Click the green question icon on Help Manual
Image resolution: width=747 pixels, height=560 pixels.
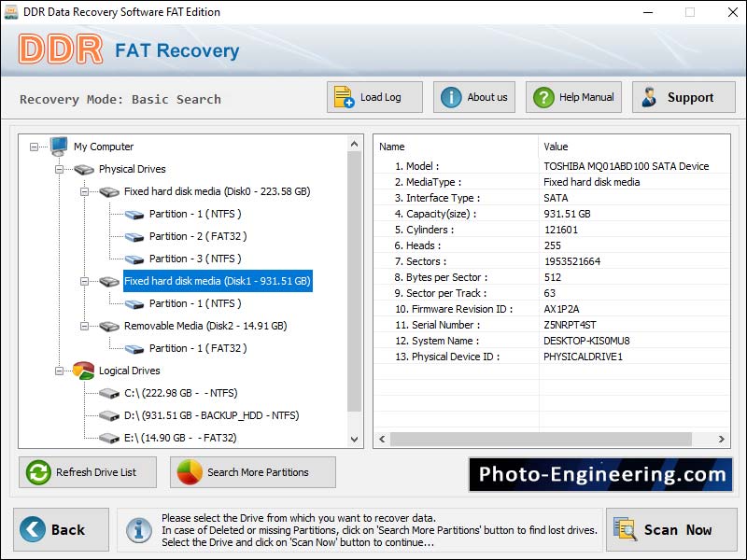coord(543,96)
